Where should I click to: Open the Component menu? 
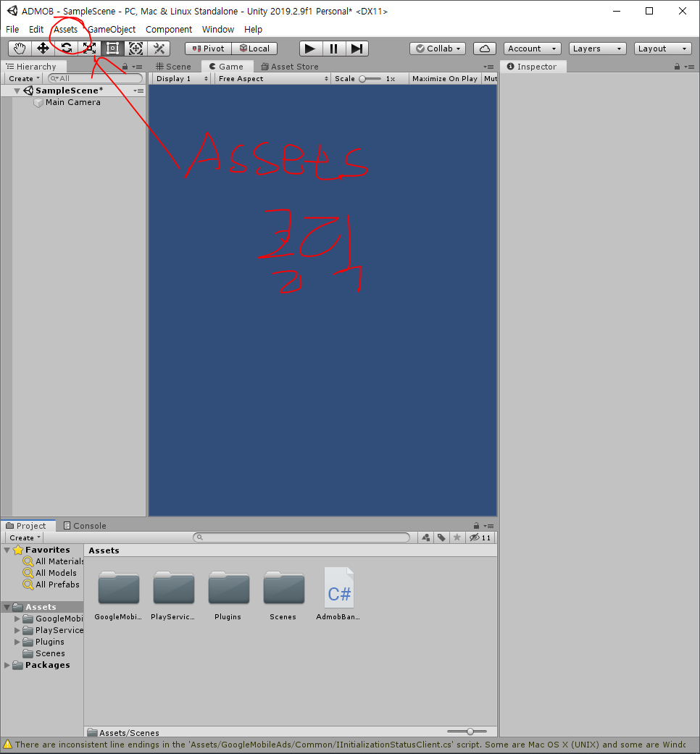point(169,29)
